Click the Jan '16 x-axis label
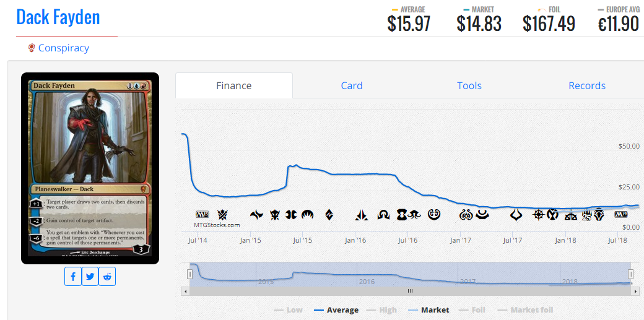Image resolution: width=644 pixels, height=320 pixels. [x=355, y=240]
